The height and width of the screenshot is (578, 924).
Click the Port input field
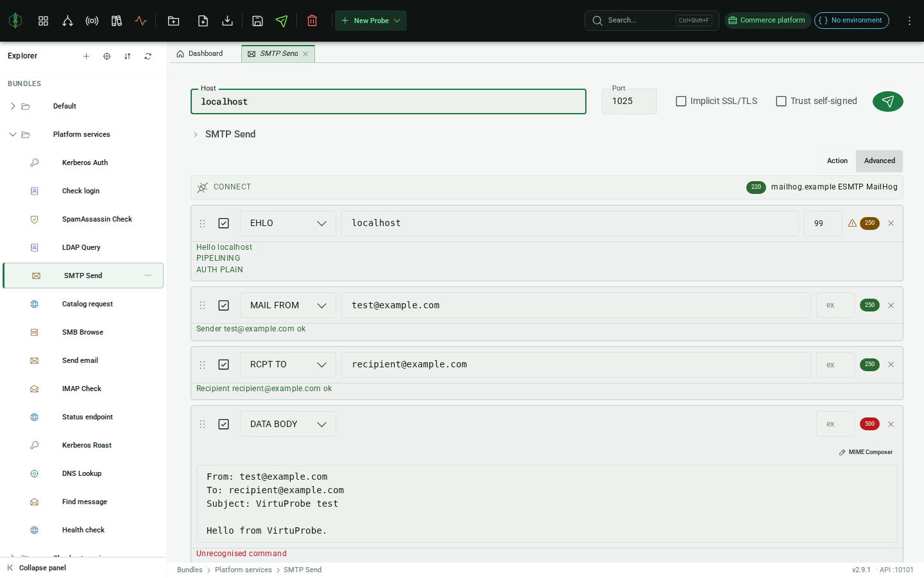pyautogui.click(x=629, y=101)
